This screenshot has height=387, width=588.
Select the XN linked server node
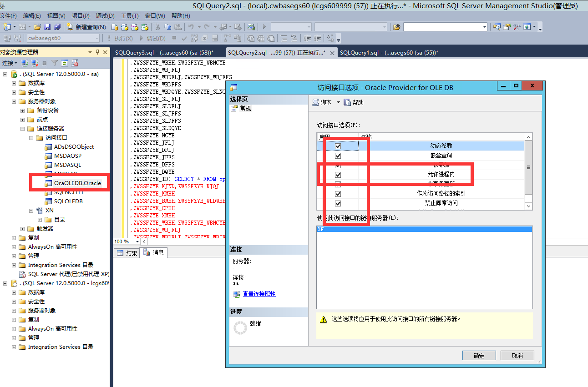click(49, 211)
